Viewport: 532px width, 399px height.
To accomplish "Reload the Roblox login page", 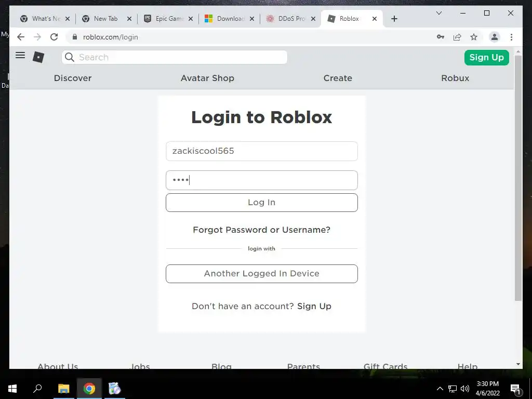I will [54, 37].
